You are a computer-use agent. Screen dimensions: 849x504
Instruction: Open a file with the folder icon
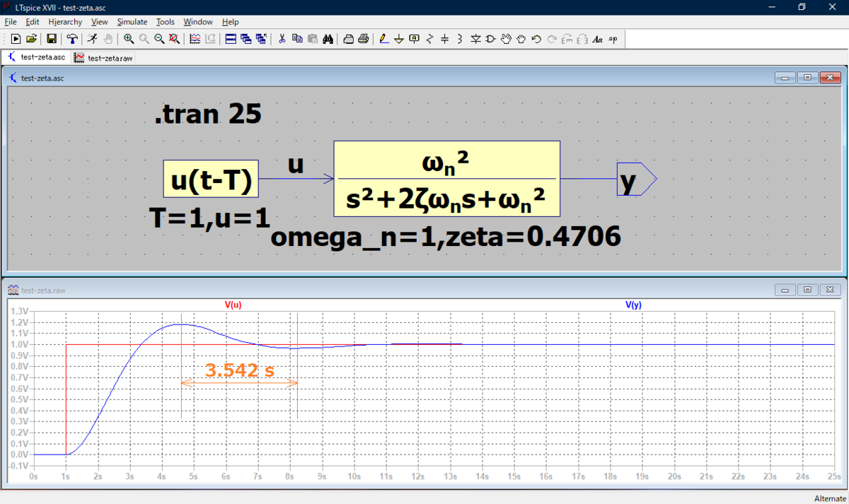click(32, 39)
